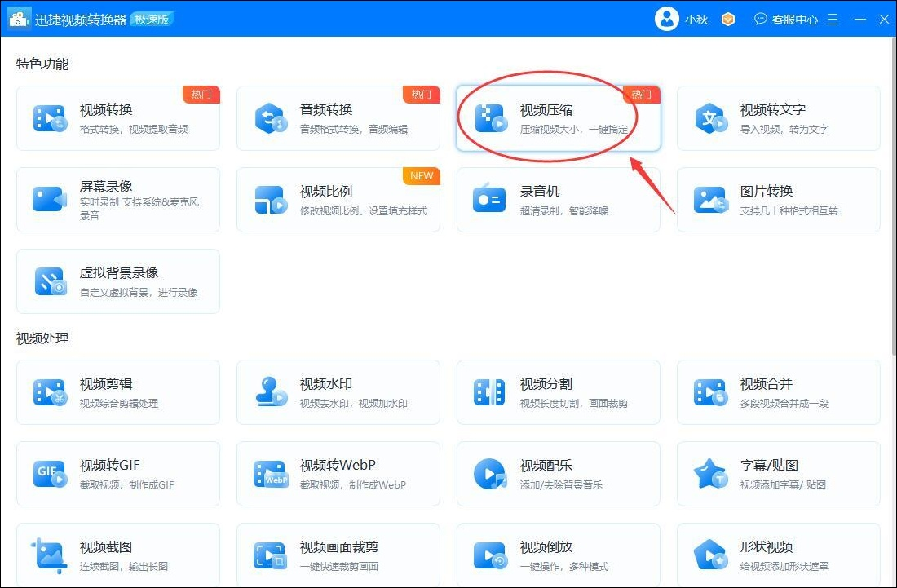This screenshot has width=897, height=588.
Task: Click text 修改视频比例、设置填充样式
Action: coord(363,211)
